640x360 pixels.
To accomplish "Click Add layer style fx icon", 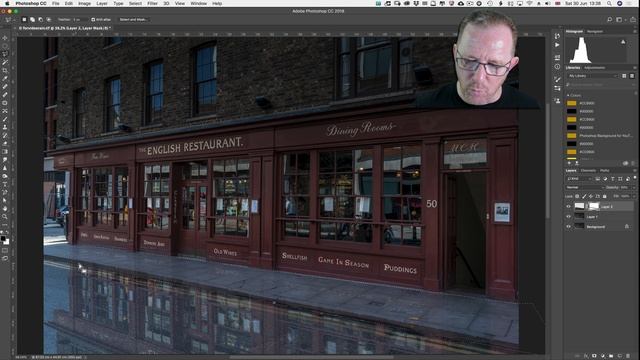I will (x=586, y=356).
